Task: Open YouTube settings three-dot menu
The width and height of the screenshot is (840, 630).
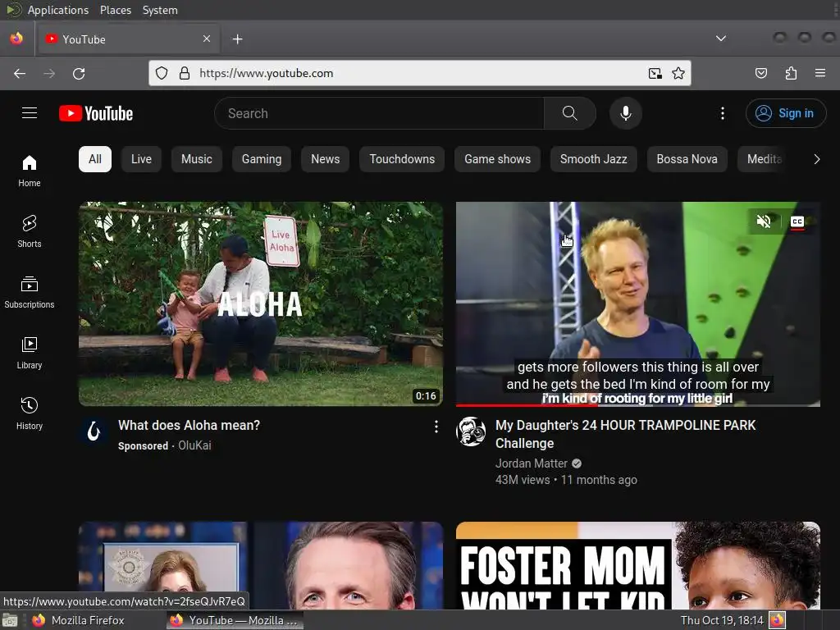Action: [x=722, y=113]
